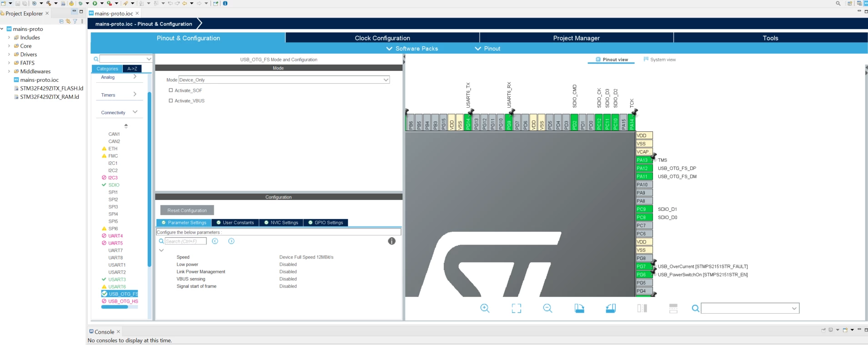The width and height of the screenshot is (868, 345).
Task: Click the vertical flip chip icon
Action: click(642, 308)
